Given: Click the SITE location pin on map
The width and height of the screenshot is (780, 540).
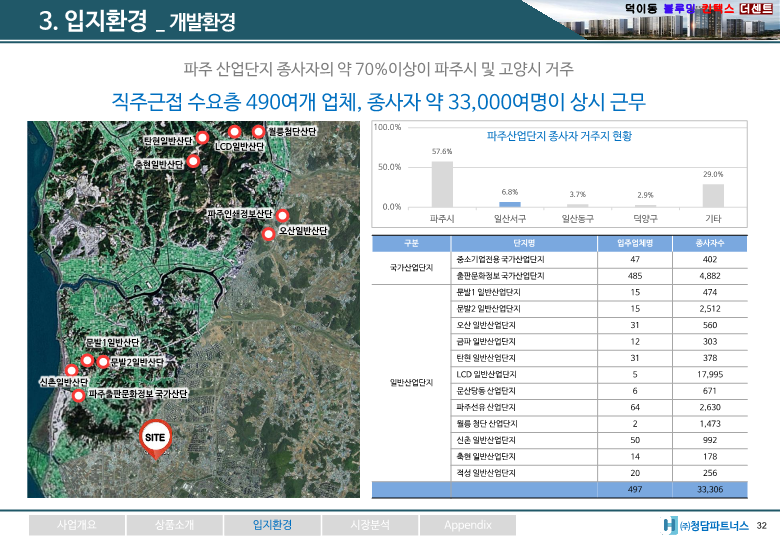Looking at the screenshot, I should point(155,439).
